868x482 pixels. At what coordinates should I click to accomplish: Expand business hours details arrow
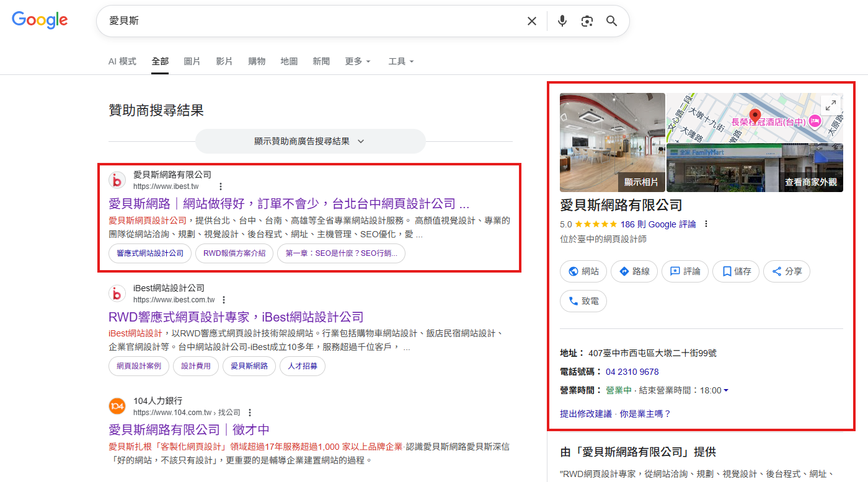(x=726, y=390)
